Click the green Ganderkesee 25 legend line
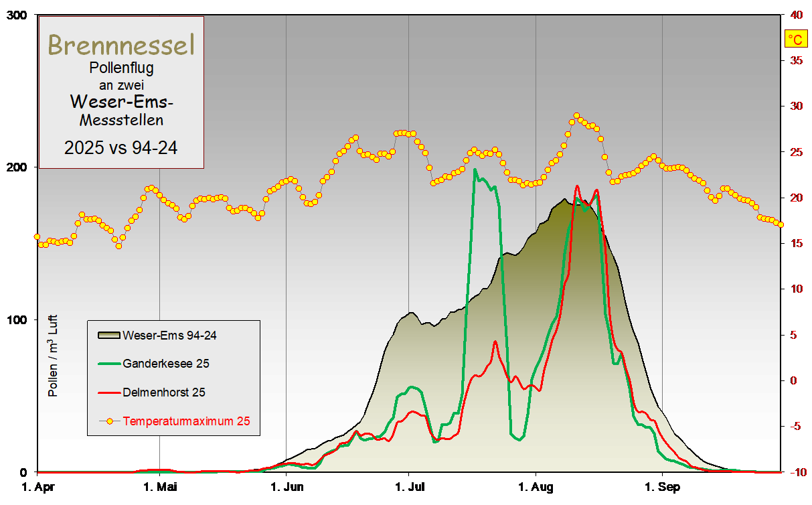Viewport: 812px width, 505px height. (108, 364)
